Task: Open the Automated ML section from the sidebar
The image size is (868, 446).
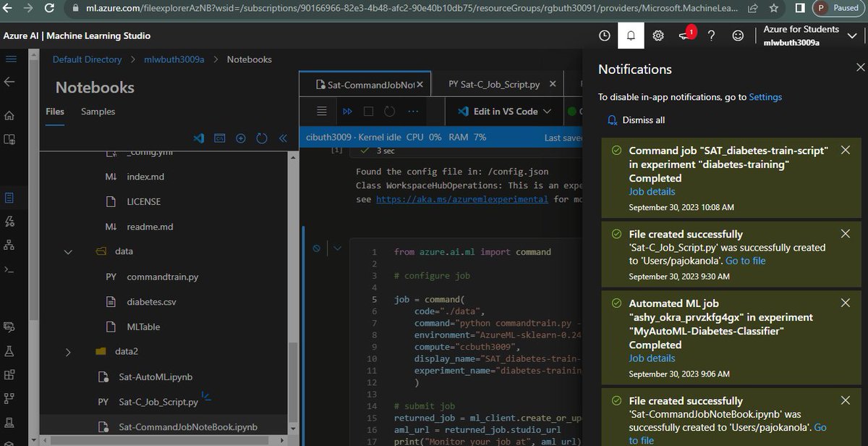Action: point(9,221)
